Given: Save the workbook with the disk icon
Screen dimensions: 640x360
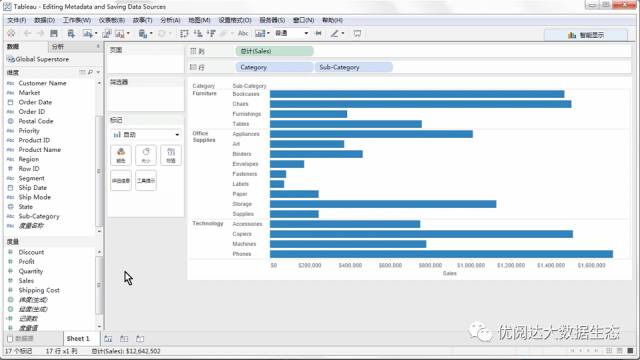Looking at the screenshot, I should (54, 33).
